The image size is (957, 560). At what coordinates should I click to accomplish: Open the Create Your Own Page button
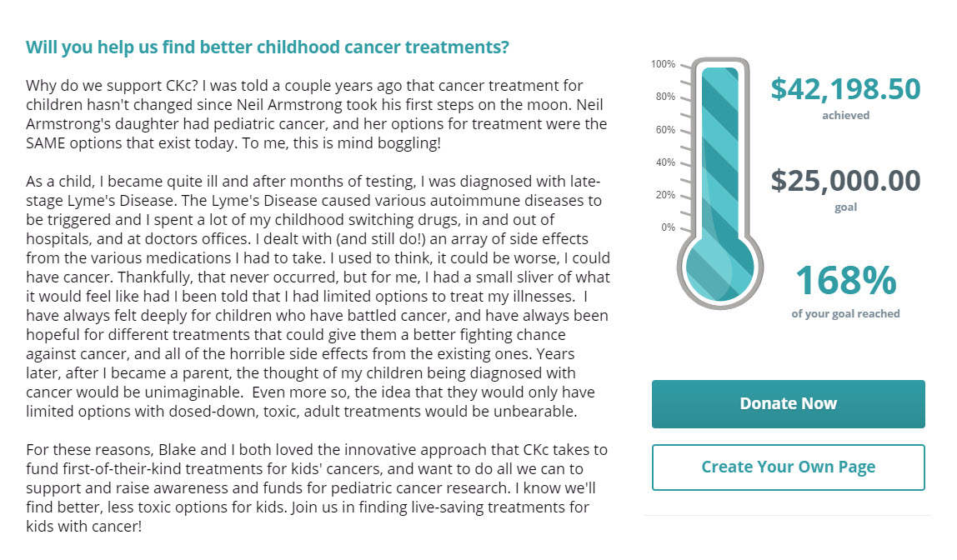(x=788, y=467)
